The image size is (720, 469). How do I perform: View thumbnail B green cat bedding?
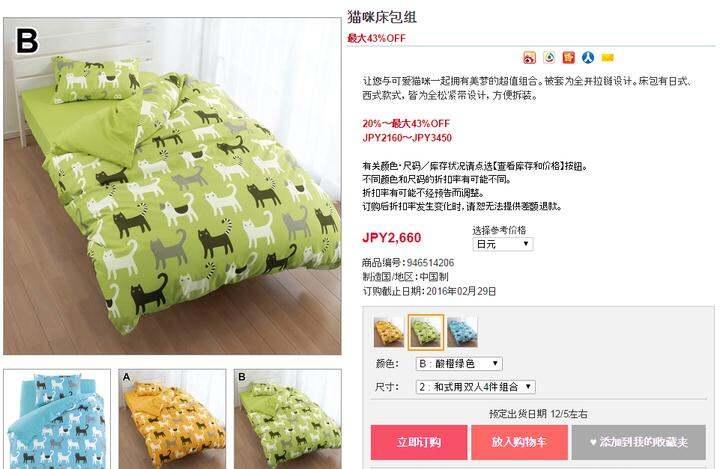[x=287, y=419]
